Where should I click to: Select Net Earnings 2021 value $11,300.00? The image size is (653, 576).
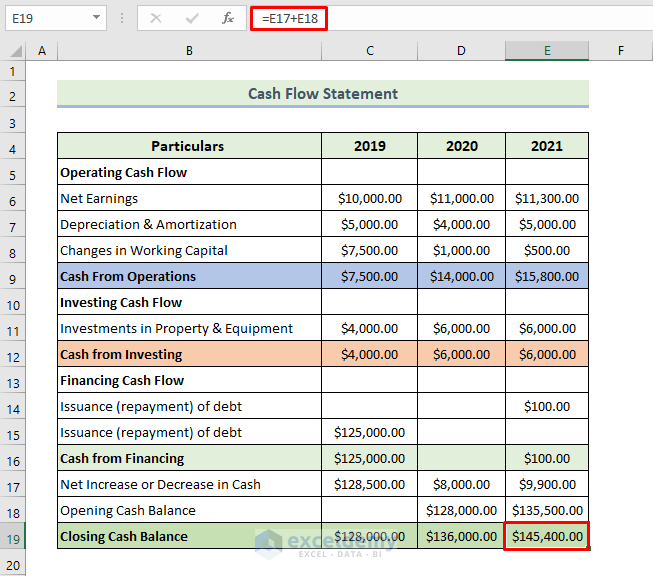(x=547, y=198)
